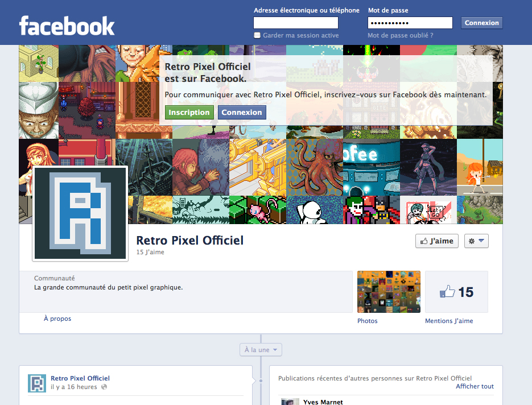This screenshot has height=405, width=532.
Task: Click the Joker and Batman pixel art tile
Action: point(372,210)
